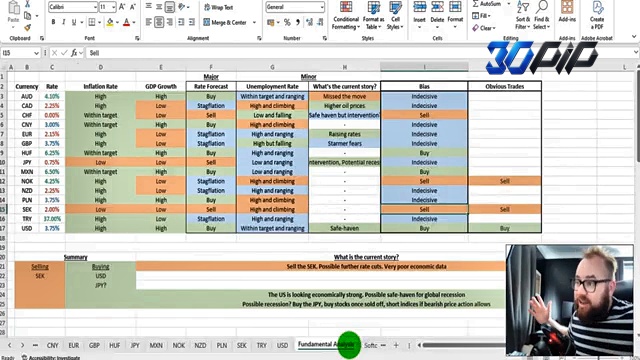Toggle Bold formatting in Font group

(x=53, y=22)
